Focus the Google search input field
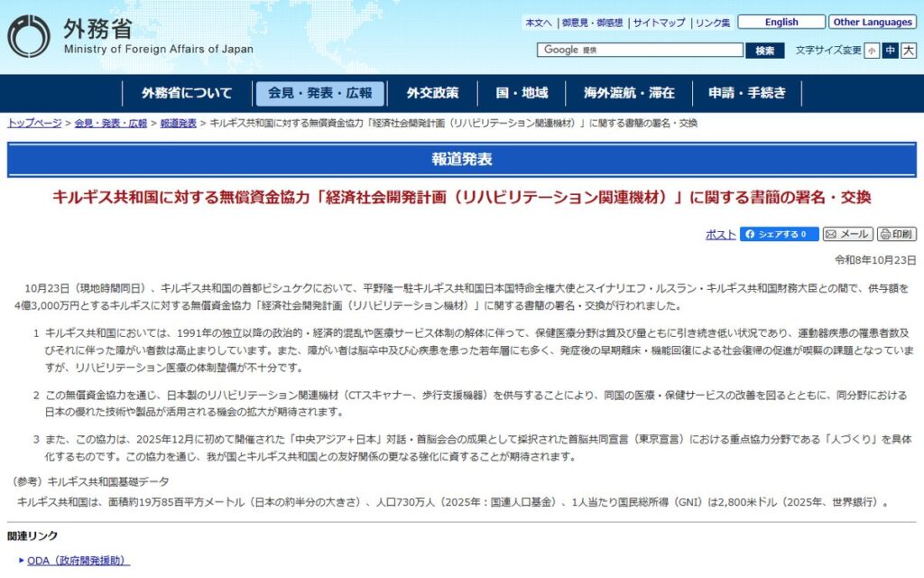Screen dimensions: 924x578 (x=640, y=51)
